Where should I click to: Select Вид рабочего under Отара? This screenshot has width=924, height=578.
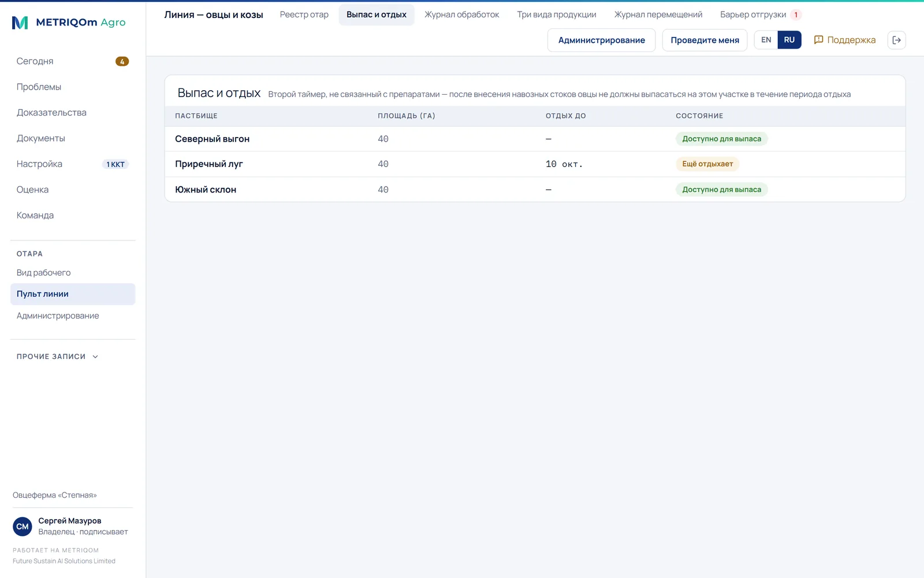[x=73, y=273]
